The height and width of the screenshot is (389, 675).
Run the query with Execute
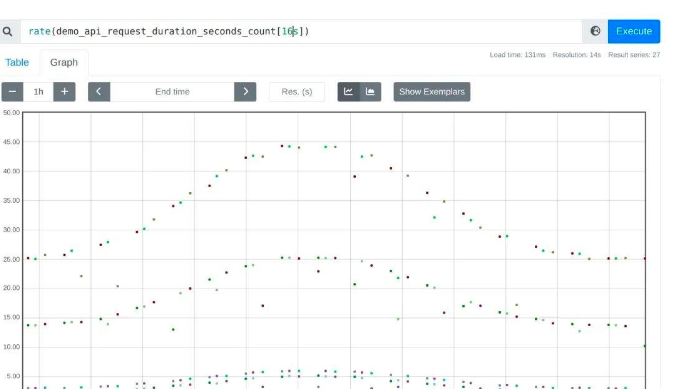click(634, 31)
